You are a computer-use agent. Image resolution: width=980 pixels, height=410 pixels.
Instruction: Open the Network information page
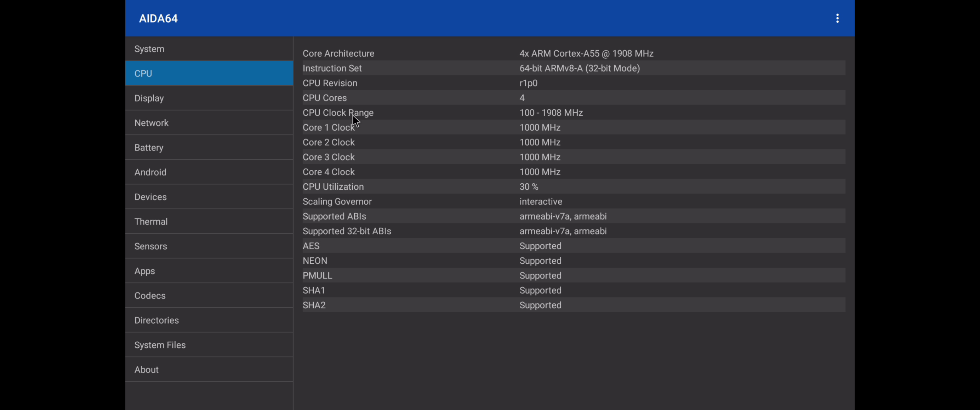pos(209,123)
